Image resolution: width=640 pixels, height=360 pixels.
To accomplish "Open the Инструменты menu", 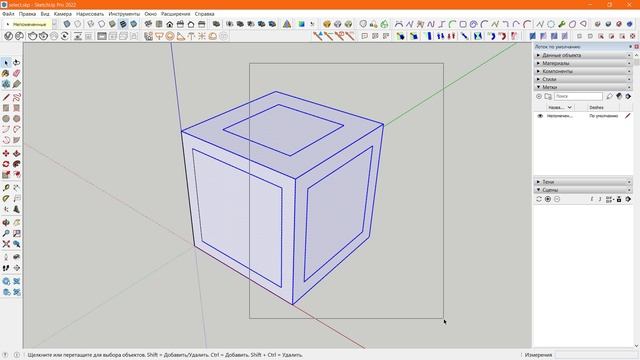I will coord(124,14).
